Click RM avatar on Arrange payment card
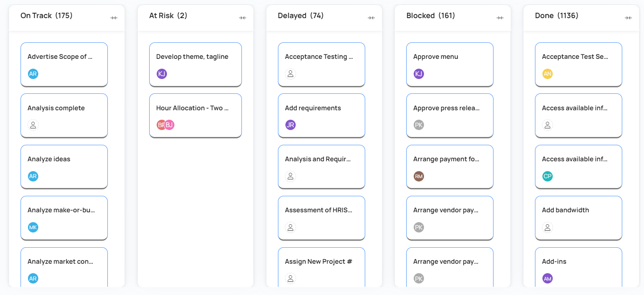Viewport: 644px width, 295px height. (x=419, y=177)
